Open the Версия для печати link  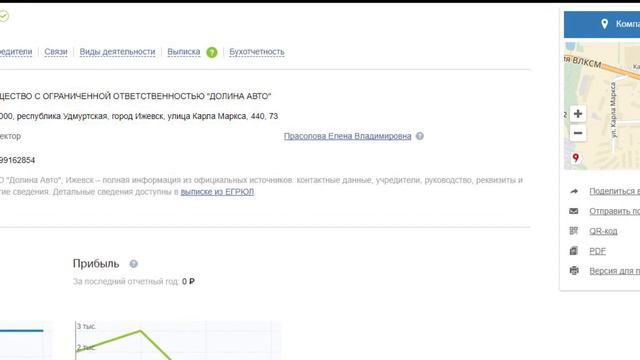(x=614, y=271)
